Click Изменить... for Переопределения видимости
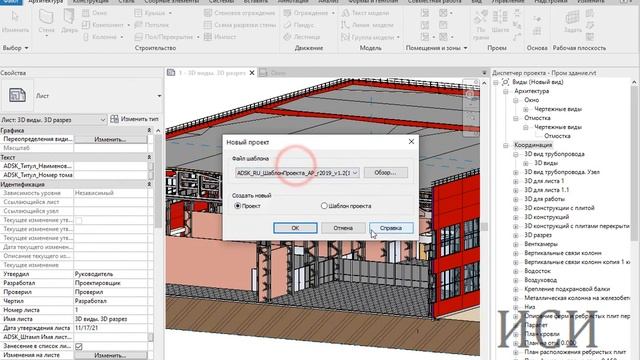The height and width of the screenshot is (360, 640). click(110, 139)
